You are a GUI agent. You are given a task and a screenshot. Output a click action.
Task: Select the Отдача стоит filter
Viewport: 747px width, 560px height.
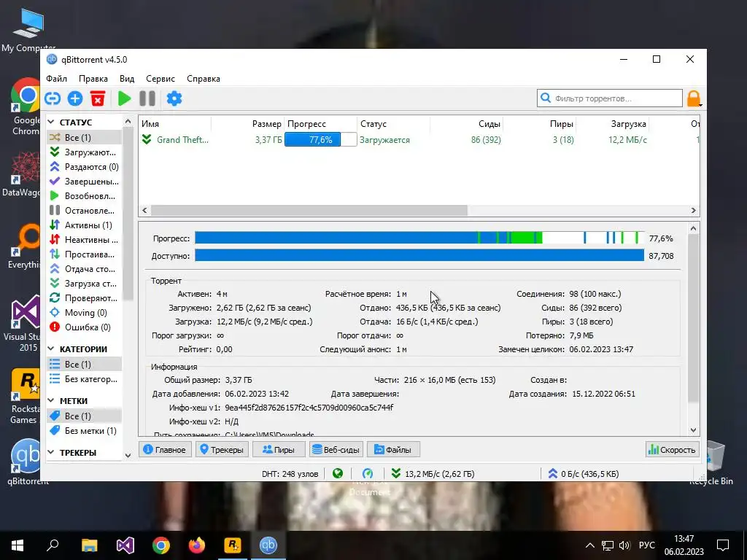[85, 268]
